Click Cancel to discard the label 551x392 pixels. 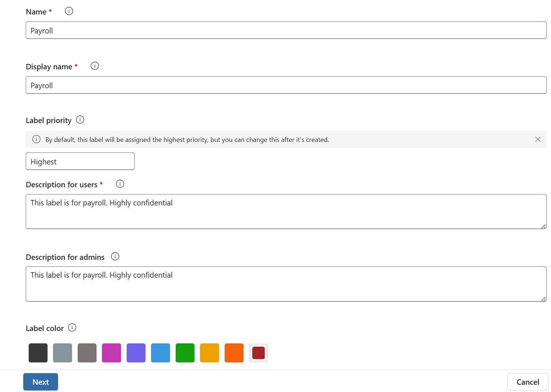[527, 382]
